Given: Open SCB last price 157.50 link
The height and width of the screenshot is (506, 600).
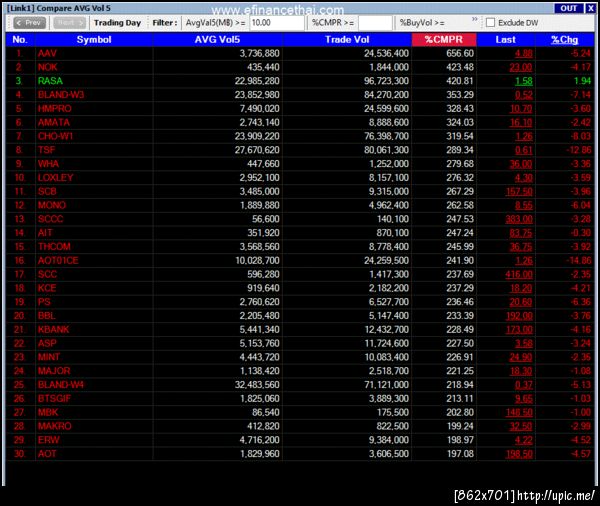Looking at the screenshot, I should 519,191.
